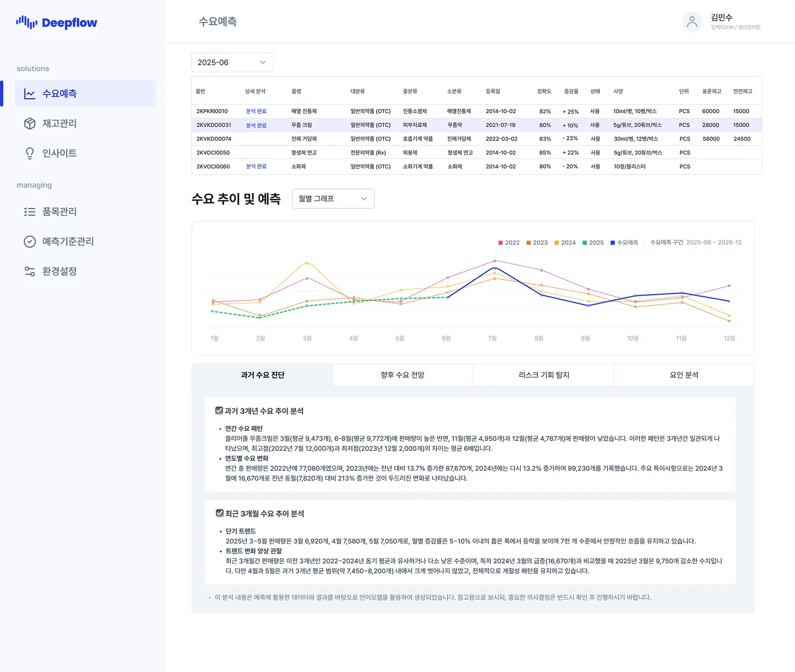Click safety stock value 24500
The height and width of the screenshot is (672, 795).
tap(742, 139)
